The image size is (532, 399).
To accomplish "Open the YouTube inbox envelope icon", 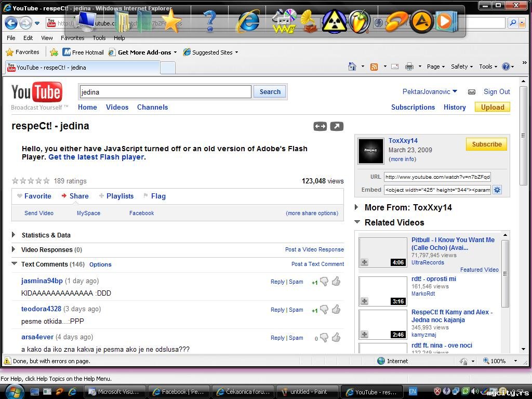I will pyautogui.click(x=472, y=92).
